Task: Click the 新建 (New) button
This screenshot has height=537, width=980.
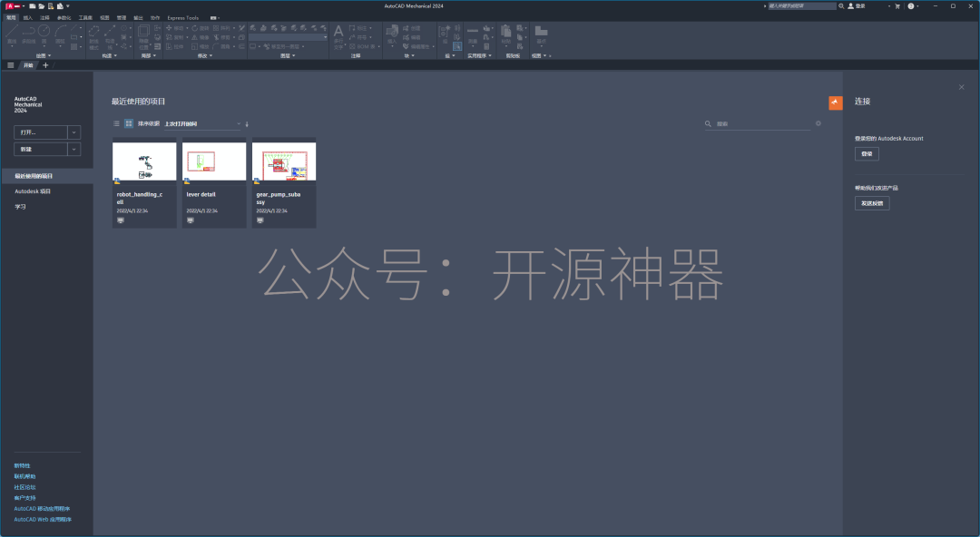Action: tap(41, 149)
